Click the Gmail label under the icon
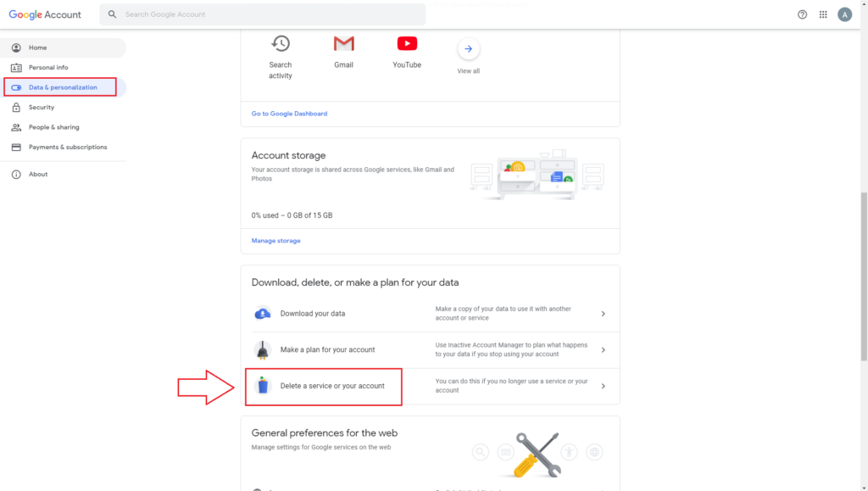This screenshot has height=491, width=868. (x=343, y=64)
